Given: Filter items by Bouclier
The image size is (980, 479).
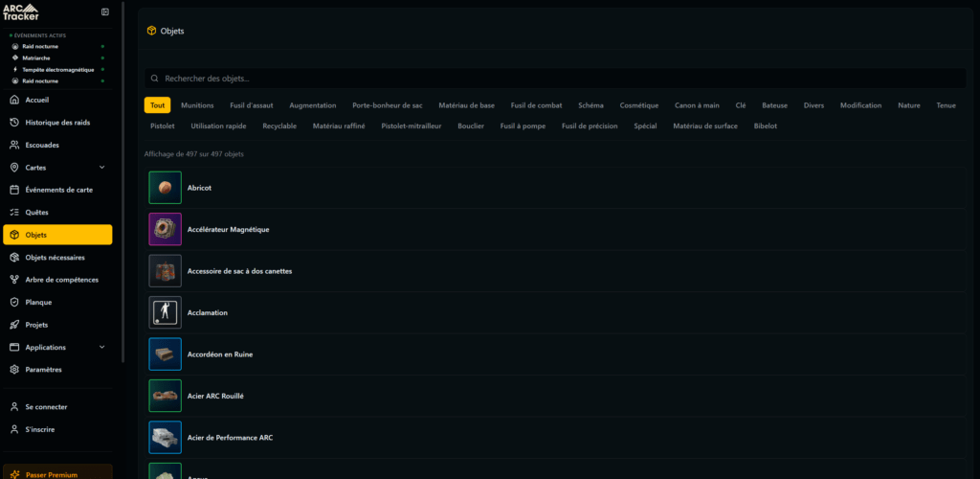Looking at the screenshot, I should pos(471,126).
